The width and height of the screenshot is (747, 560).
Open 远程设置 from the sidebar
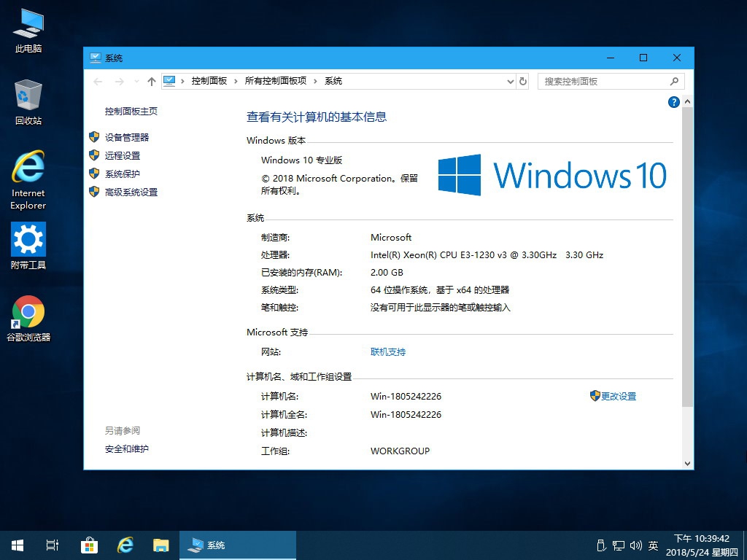tap(123, 155)
